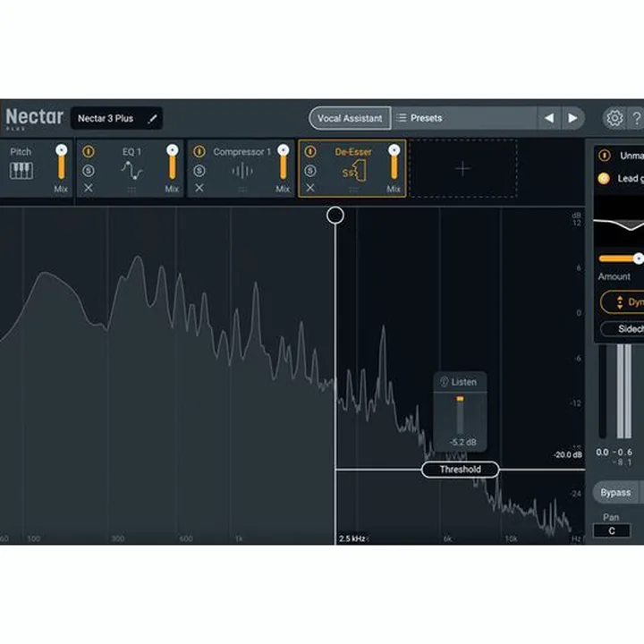Select the EQ 1 curve icon
This screenshot has height=644, width=644.
point(131,171)
